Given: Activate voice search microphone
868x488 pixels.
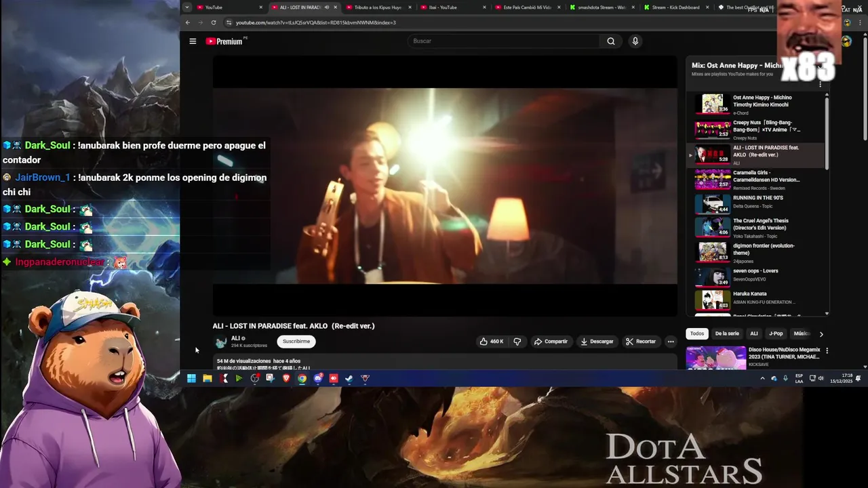Looking at the screenshot, I should point(635,41).
